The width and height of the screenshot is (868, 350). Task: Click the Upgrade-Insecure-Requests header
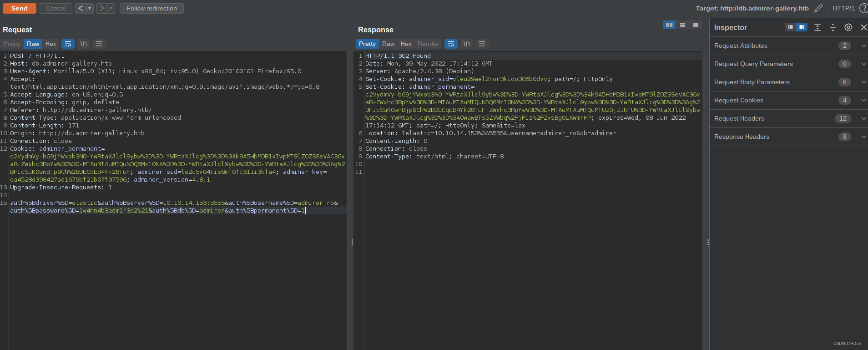coord(61,187)
